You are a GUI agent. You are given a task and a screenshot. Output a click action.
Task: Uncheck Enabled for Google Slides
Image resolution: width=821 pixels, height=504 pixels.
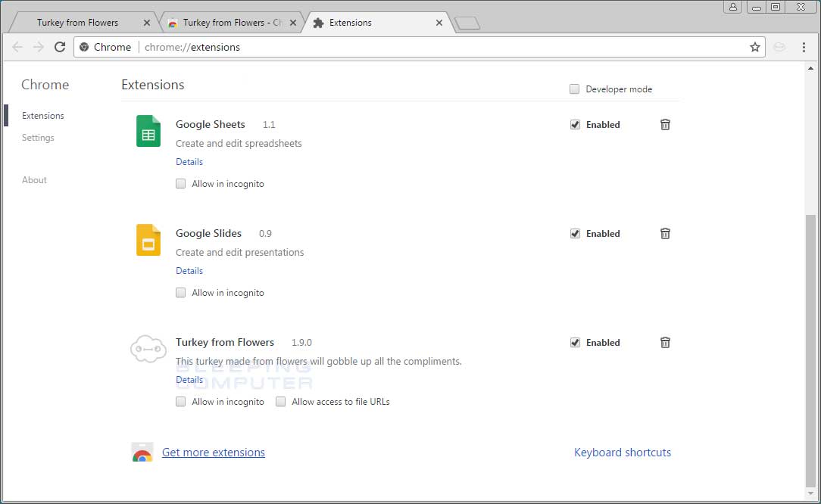575,233
